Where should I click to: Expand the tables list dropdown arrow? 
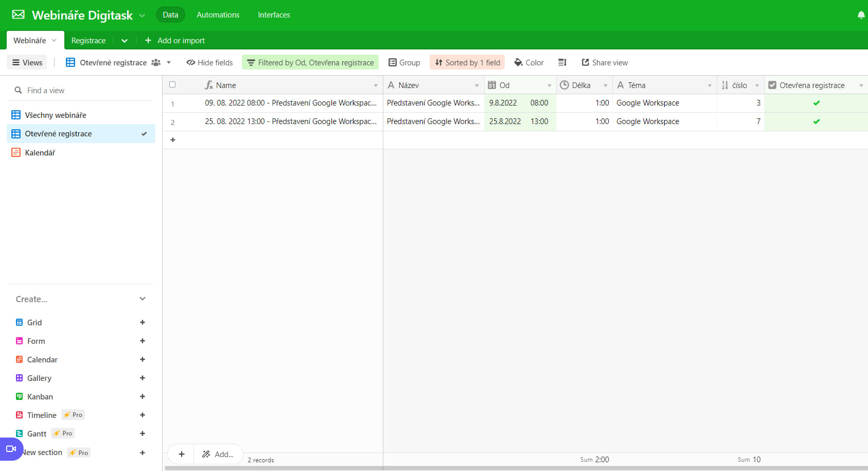click(x=125, y=41)
